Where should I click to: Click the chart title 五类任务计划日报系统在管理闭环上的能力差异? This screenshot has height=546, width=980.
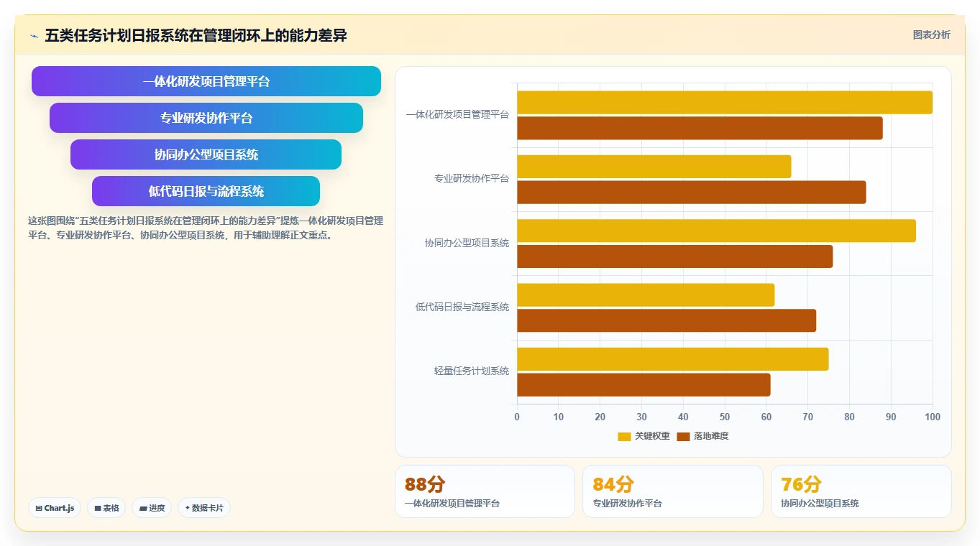196,35
